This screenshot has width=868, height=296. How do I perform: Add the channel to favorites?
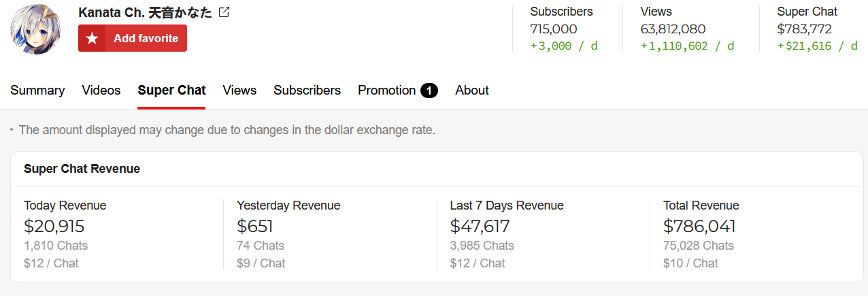click(x=133, y=38)
